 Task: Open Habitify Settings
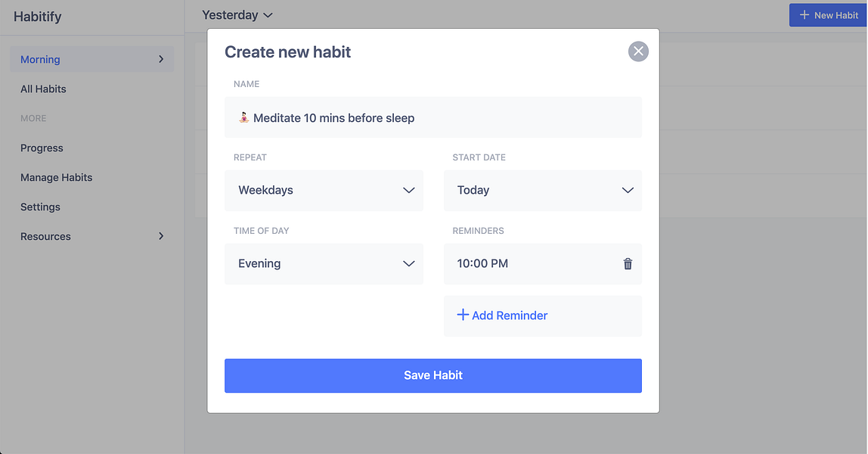coord(40,207)
